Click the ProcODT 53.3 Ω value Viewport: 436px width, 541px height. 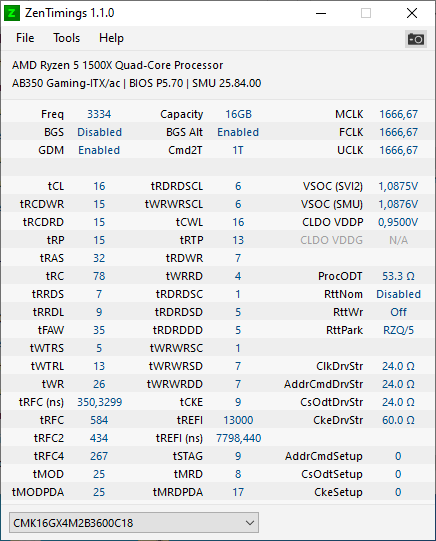pyautogui.click(x=398, y=276)
